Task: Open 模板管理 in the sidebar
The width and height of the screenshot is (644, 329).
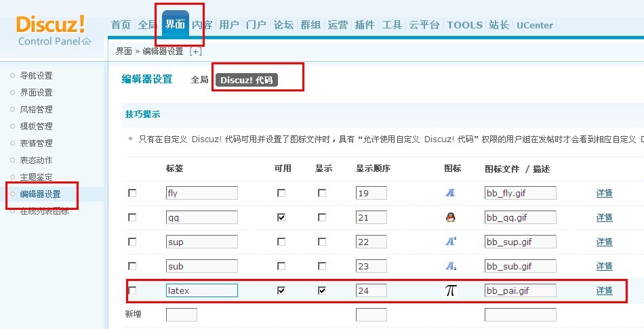Action: (x=36, y=127)
